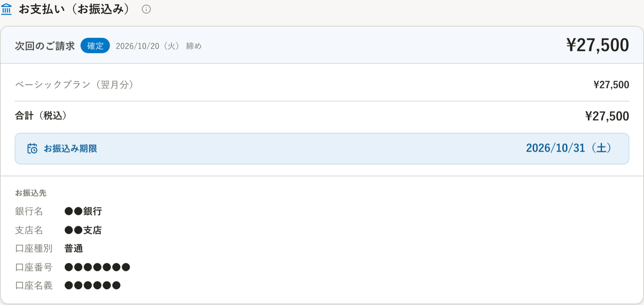Screen dimensions: 644x305
Task: Click the 2026/10/20（火）締め date text
Action: pyautogui.click(x=159, y=46)
